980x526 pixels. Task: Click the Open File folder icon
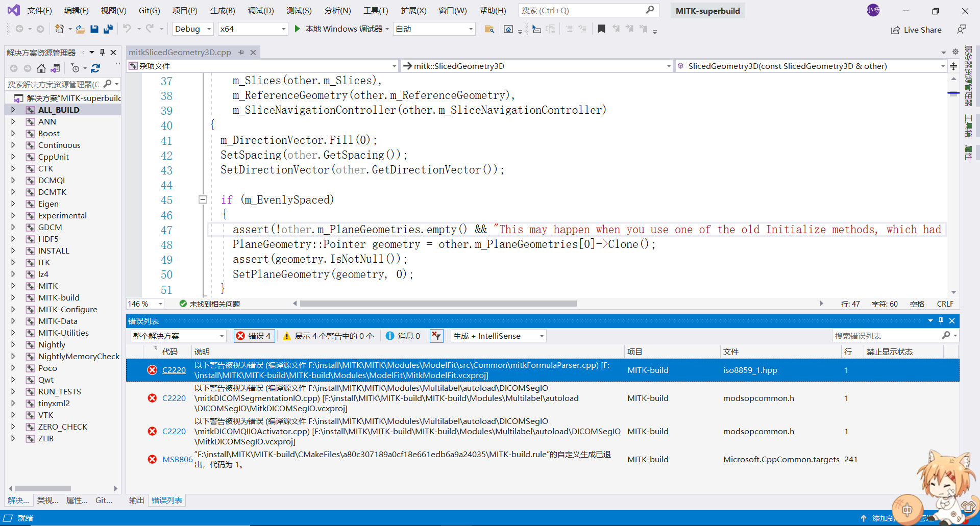click(80, 29)
